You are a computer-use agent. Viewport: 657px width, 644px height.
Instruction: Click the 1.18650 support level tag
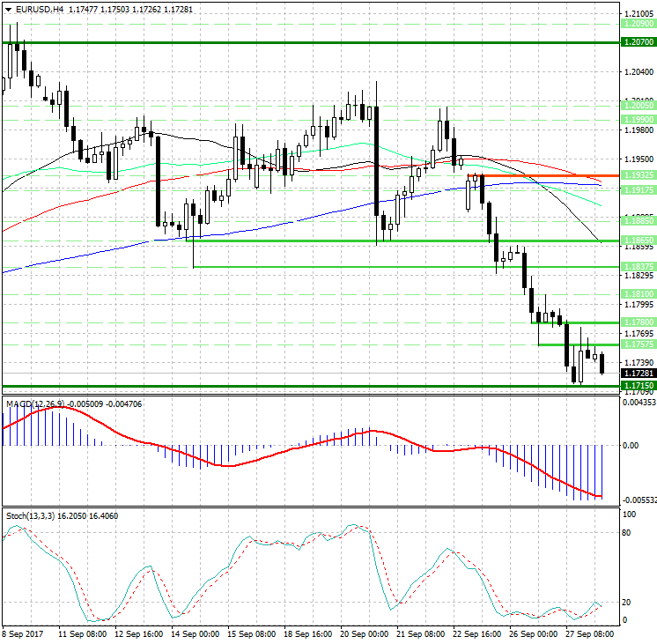coord(637,240)
